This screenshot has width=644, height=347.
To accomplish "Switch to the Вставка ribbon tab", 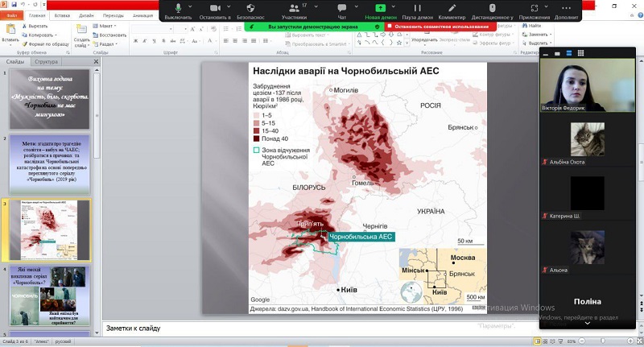I will (62, 14).
